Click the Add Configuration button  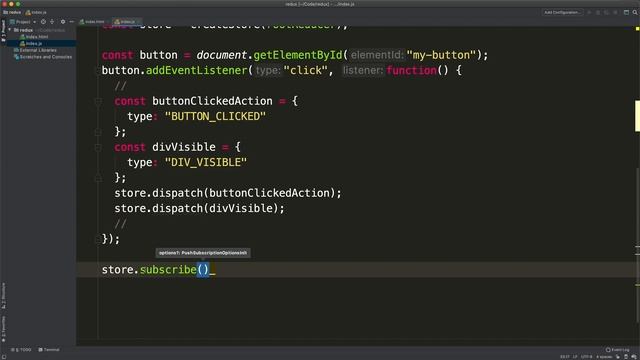(x=562, y=12)
